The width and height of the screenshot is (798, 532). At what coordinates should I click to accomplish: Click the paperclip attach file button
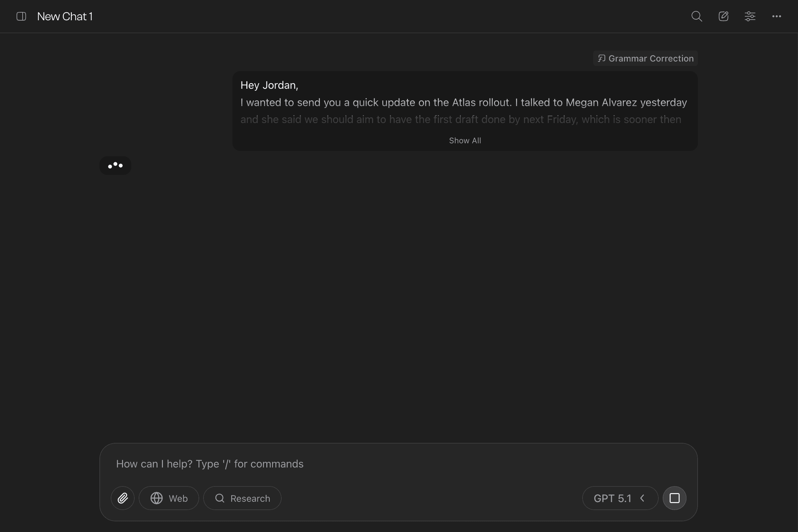pyautogui.click(x=122, y=498)
